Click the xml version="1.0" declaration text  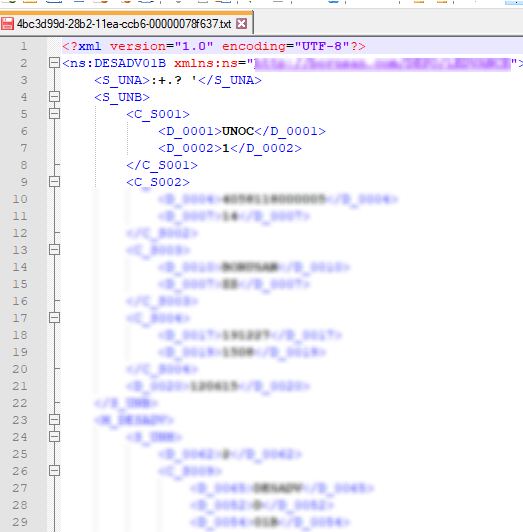pyautogui.click(x=146, y=46)
